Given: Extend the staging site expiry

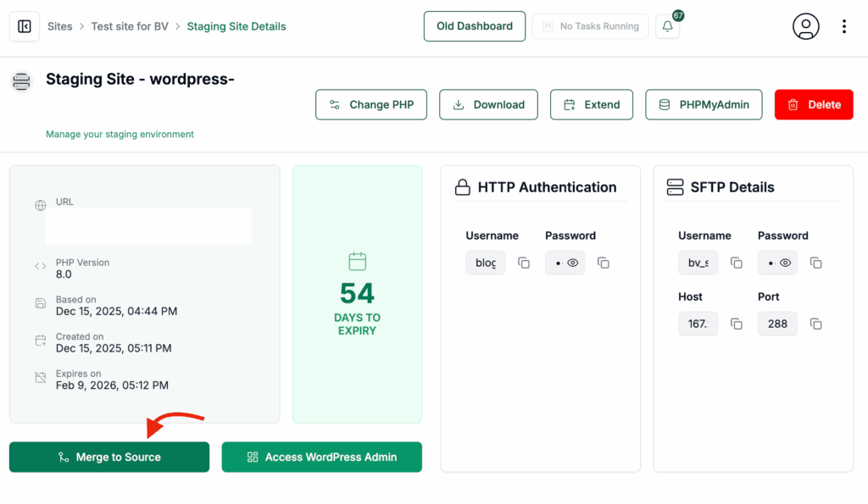Looking at the screenshot, I should (x=591, y=104).
